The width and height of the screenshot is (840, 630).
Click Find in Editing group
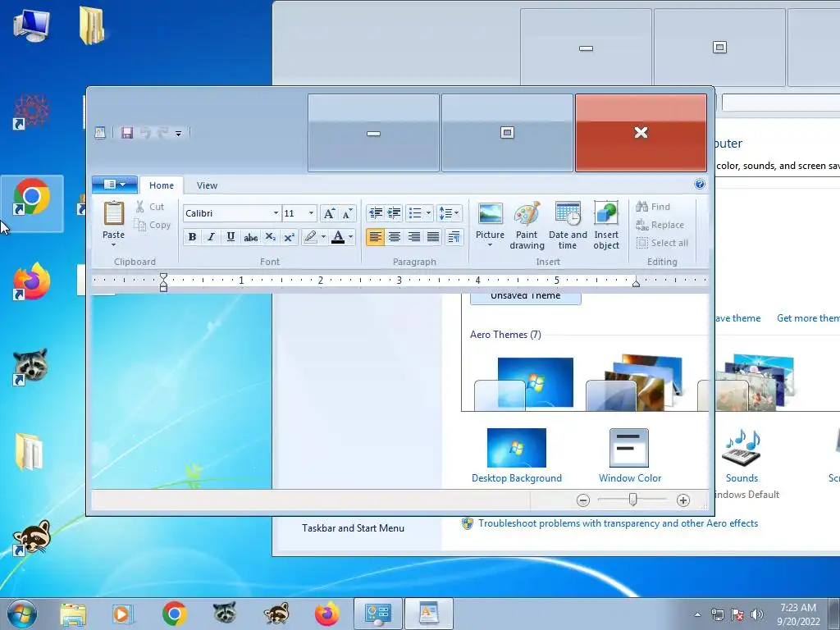click(653, 207)
